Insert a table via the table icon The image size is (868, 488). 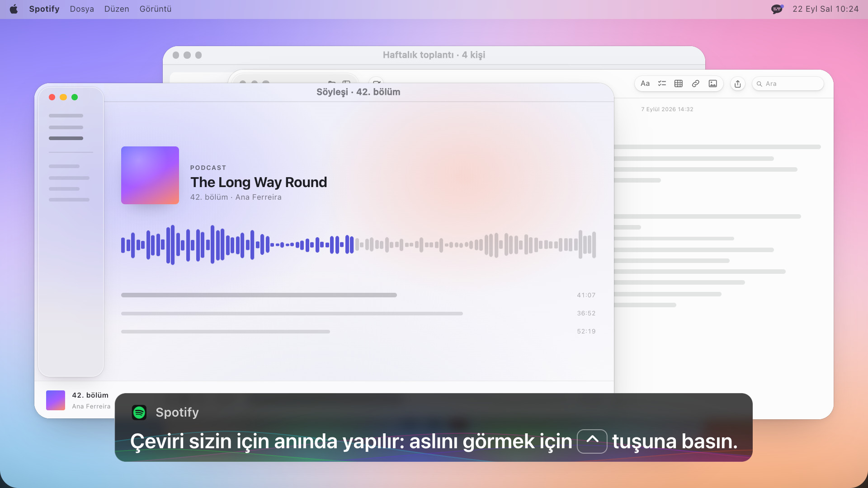point(679,84)
